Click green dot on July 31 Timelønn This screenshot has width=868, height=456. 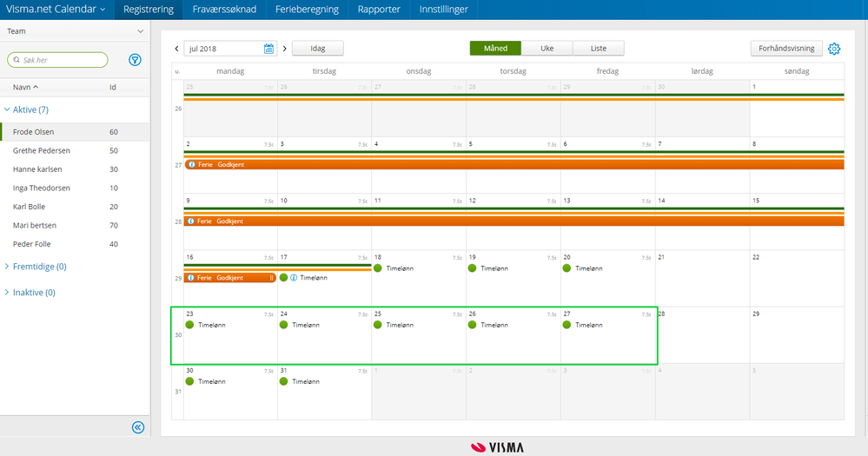click(283, 381)
